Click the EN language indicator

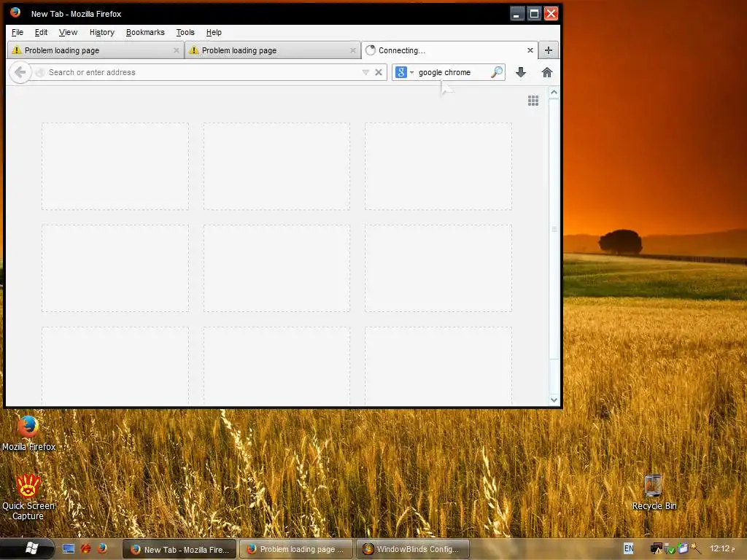click(629, 548)
